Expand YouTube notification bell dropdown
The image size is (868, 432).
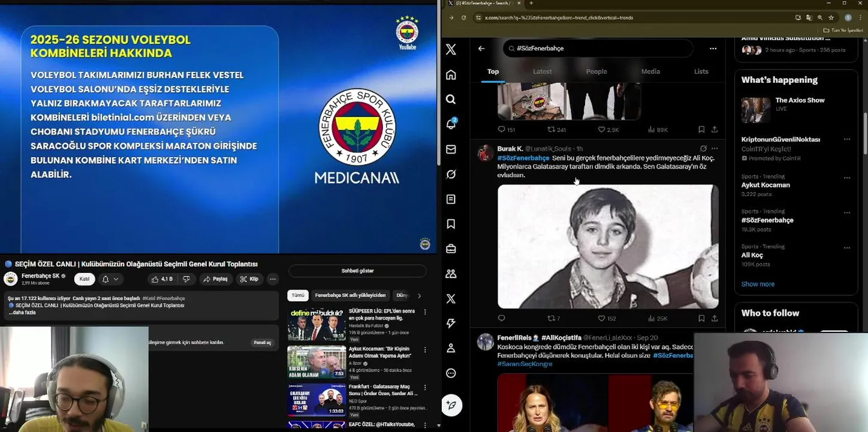point(110,279)
